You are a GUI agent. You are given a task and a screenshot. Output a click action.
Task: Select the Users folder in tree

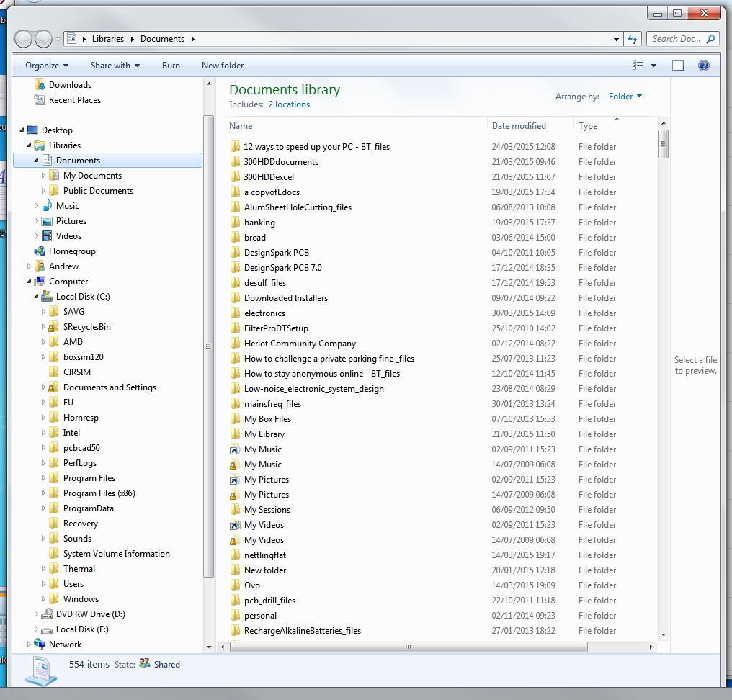pyautogui.click(x=73, y=584)
